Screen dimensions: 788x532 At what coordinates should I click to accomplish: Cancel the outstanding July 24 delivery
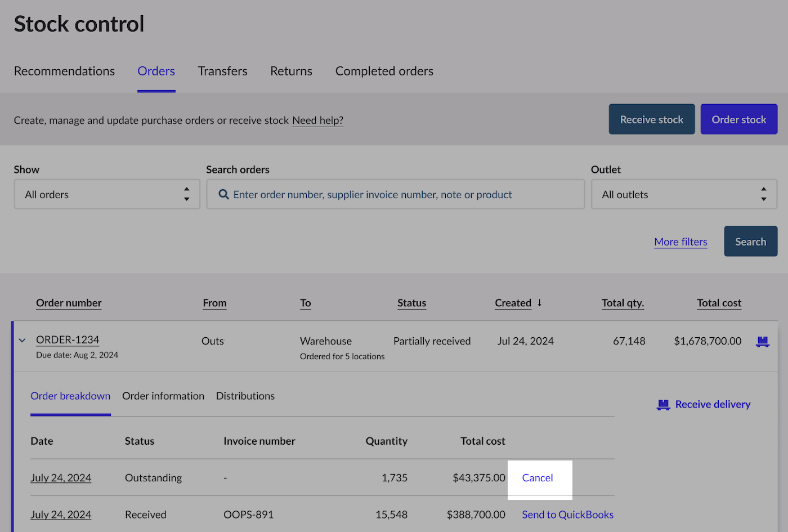[x=537, y=478]
